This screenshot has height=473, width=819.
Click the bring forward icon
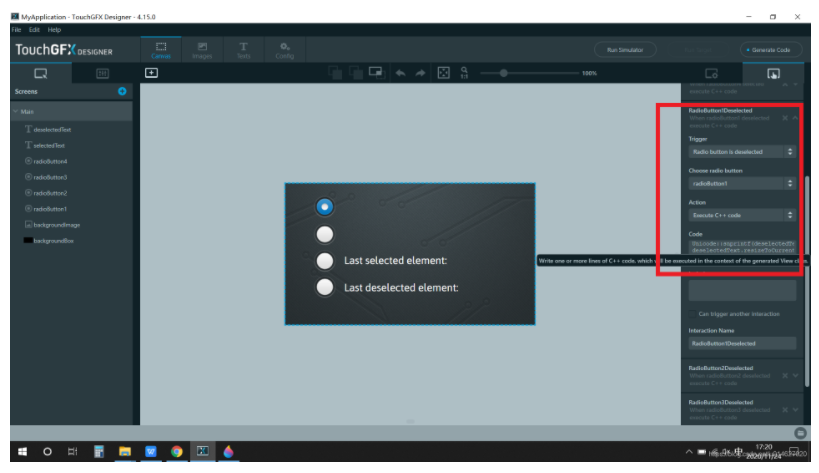[356, 73]
